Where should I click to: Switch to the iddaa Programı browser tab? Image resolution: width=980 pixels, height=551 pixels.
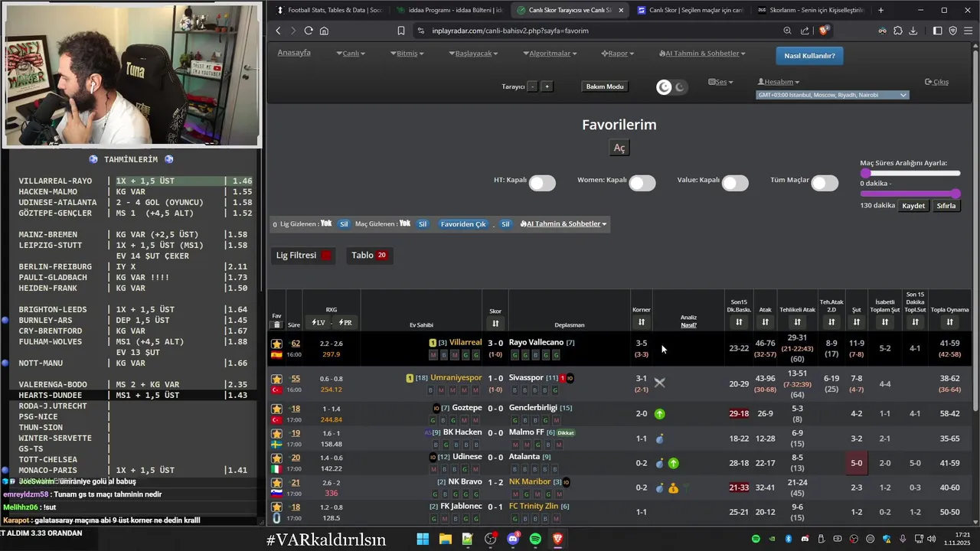click(x=450, y=10)
